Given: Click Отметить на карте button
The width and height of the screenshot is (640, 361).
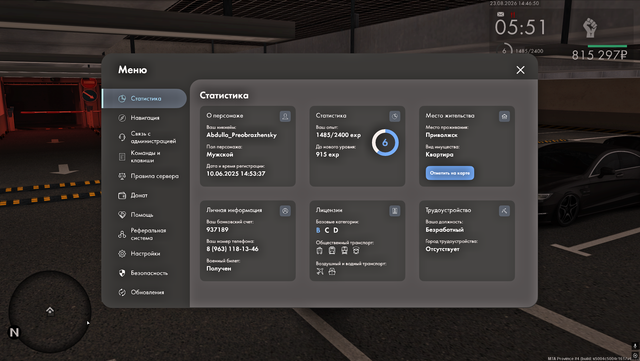Looking at the screenshot, I should coord(450,173).
